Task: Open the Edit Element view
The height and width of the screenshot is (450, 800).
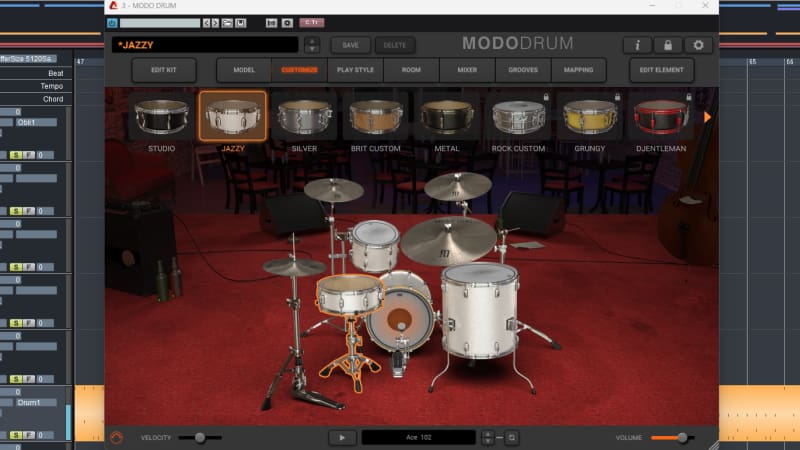Action: coord(662,70)
